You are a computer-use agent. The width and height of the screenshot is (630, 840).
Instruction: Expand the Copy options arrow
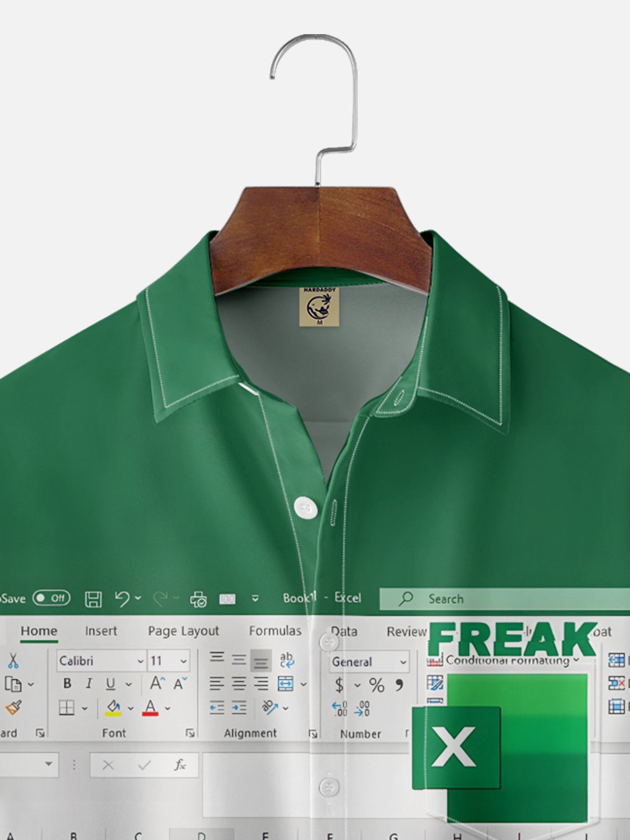click(30, 684)
